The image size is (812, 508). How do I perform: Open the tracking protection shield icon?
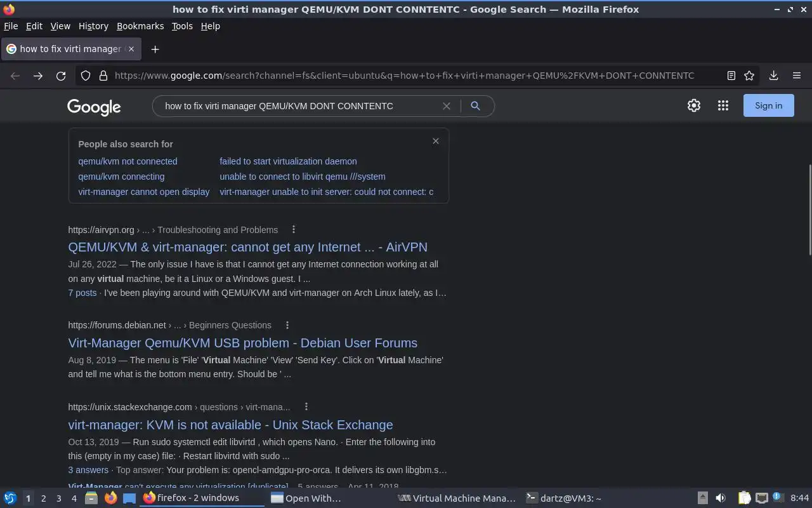click(86, 76)
